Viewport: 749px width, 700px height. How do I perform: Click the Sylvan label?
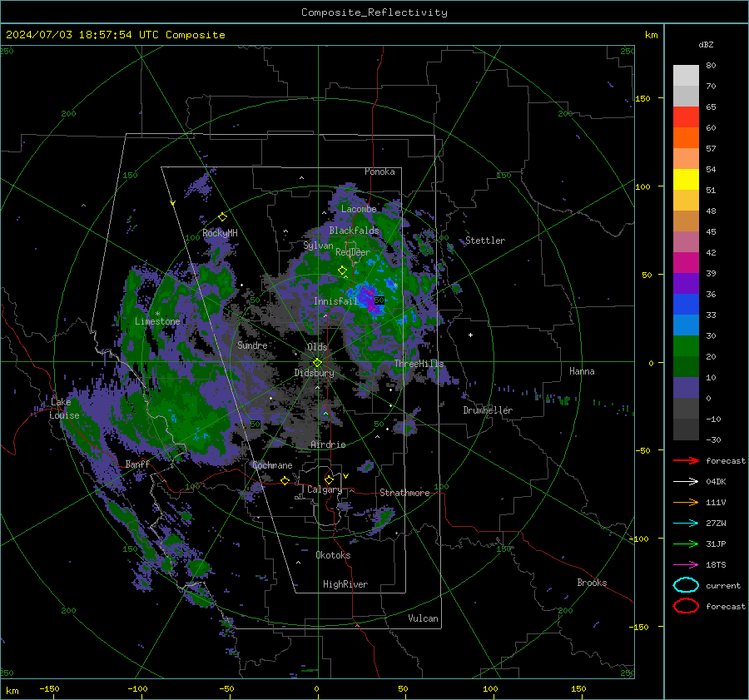point(318,245)
